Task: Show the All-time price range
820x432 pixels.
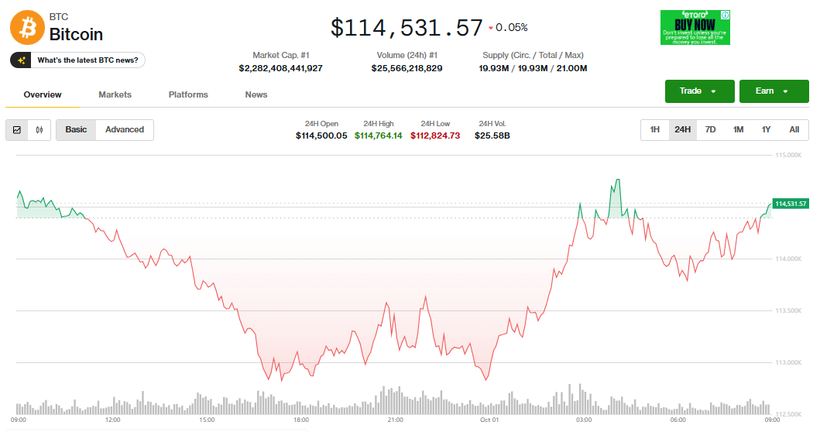Action: (x=793, y=130)
